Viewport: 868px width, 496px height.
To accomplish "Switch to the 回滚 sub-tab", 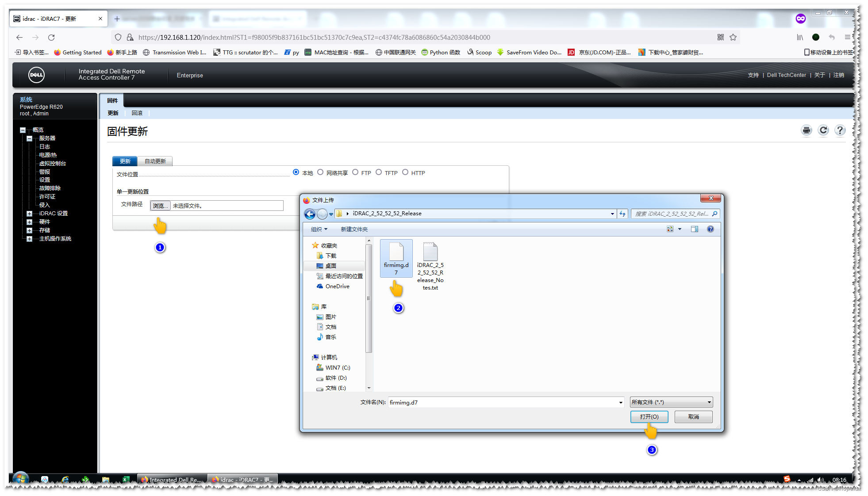I will pyautogui.click(x=137, y=113).
